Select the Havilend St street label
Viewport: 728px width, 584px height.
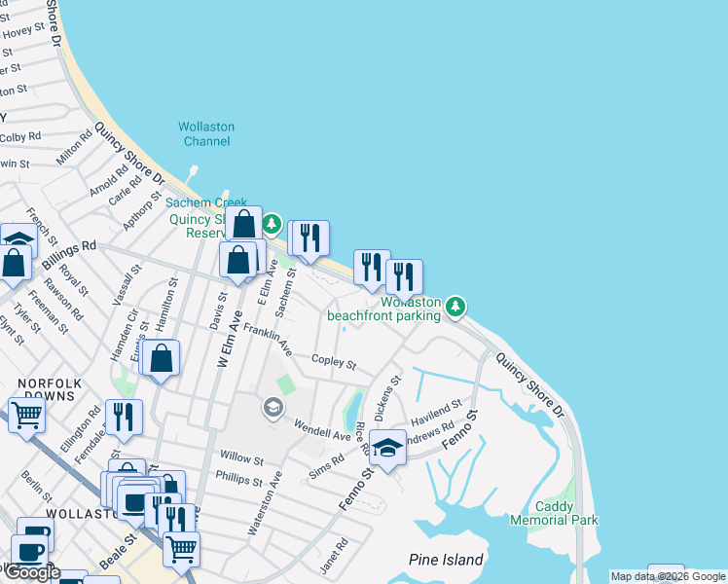436,412
